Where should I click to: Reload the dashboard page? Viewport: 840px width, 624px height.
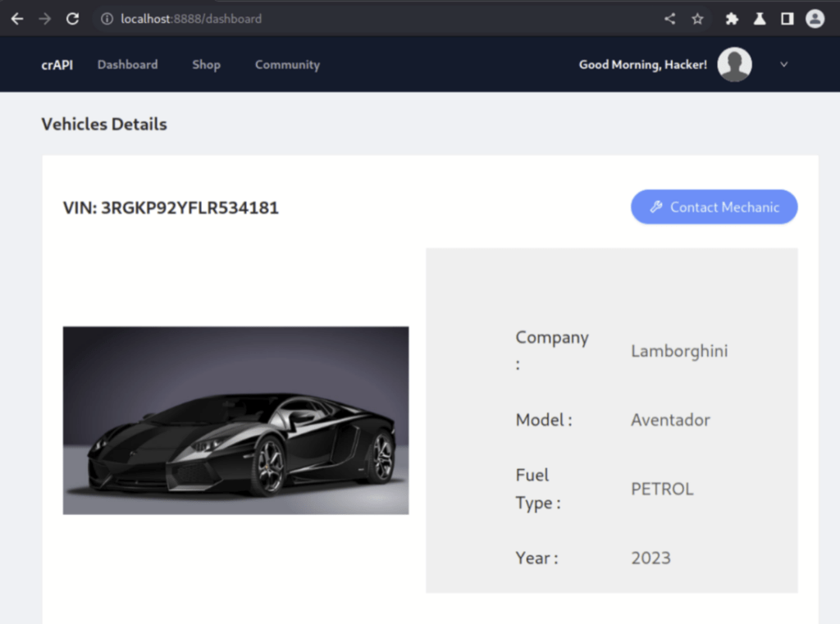pos(72,19)
